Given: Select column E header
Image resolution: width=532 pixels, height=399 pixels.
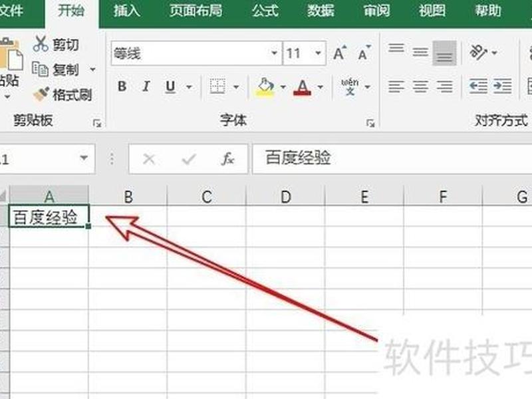Looking at the screenshot, I should 364,196.
